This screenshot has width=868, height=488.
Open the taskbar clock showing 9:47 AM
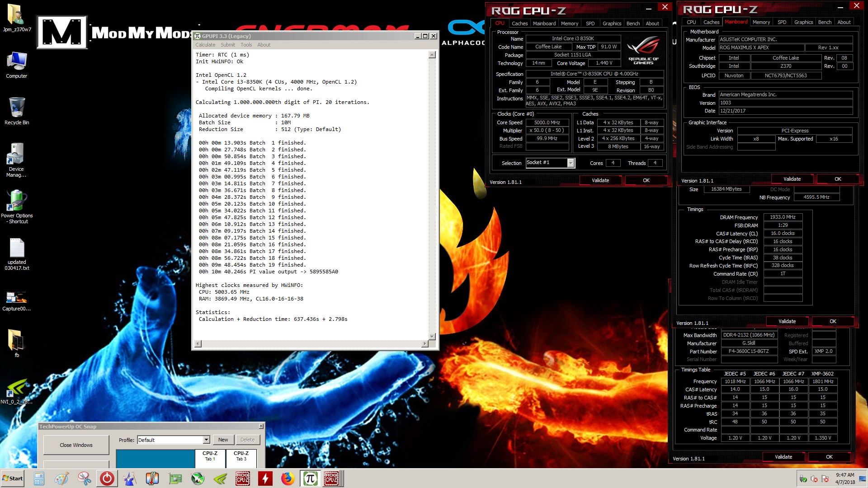[x=845, y=479]
